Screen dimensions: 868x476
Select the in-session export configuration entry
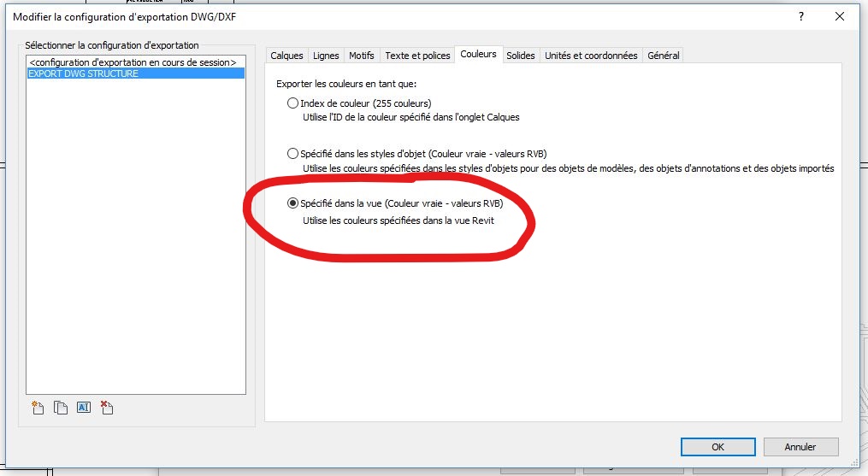pos(132,62)
